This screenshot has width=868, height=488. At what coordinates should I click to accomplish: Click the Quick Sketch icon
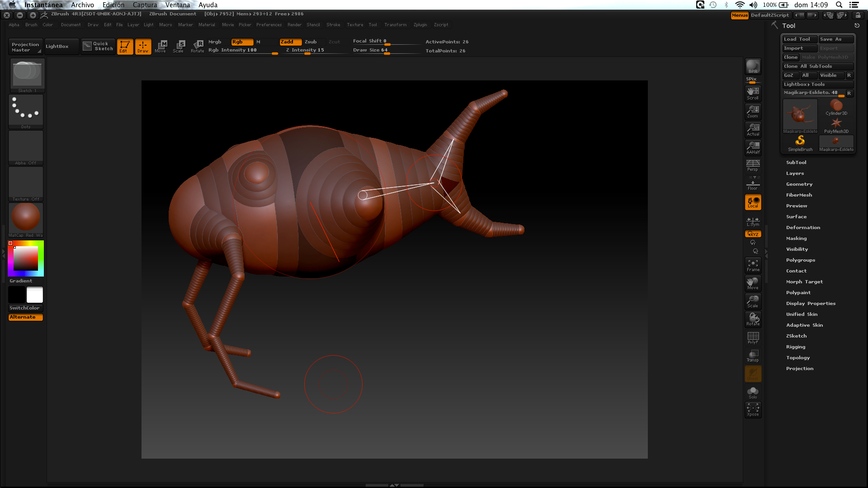(x=98, y=46)
